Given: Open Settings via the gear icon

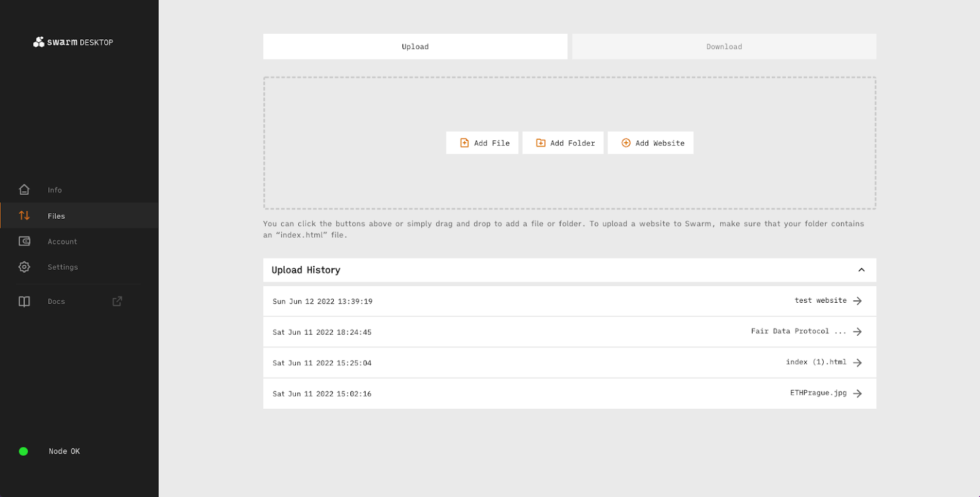Looking at the screenshot, I should 24,267.
